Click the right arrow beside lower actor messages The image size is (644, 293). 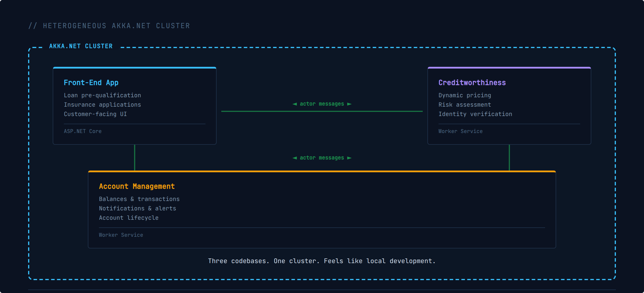(x=349, y=158)
